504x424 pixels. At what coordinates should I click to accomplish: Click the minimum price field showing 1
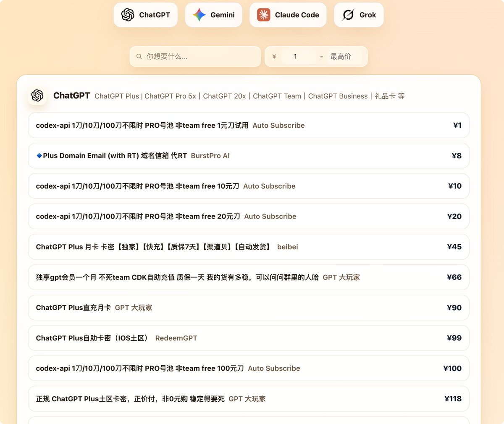pos(299,56)
